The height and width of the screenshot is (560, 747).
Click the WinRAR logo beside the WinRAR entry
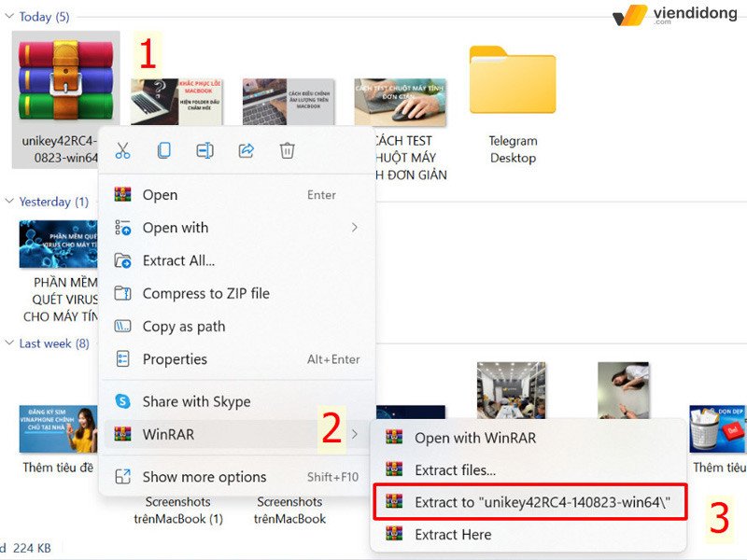coord(122,434)
